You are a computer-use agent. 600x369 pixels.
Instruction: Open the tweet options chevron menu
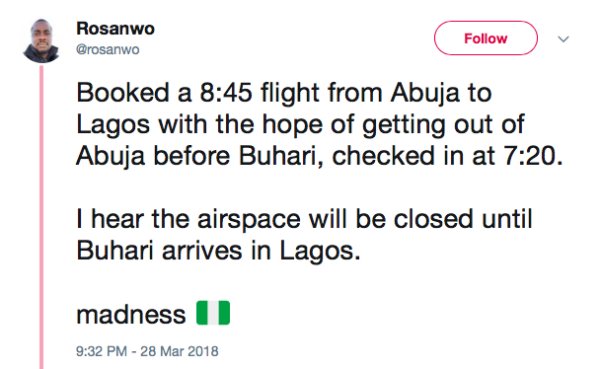point(563,39)
